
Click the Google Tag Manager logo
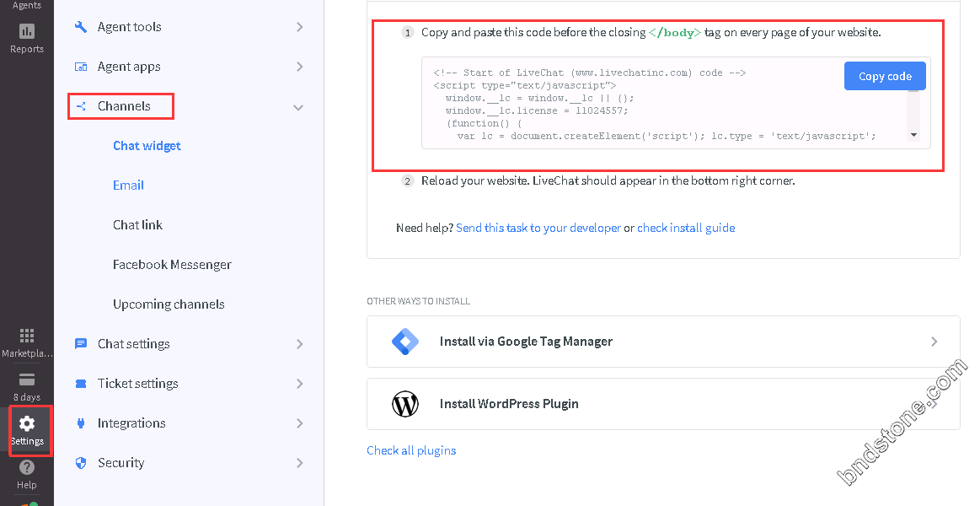click(x=405, y=342)
